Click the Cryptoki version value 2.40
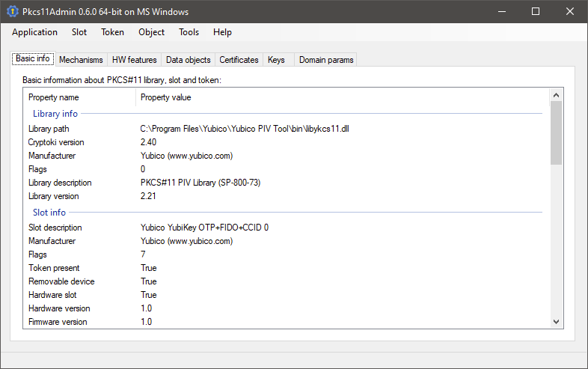Viewport: 588px width, 369px height. [x=148, y=142]
